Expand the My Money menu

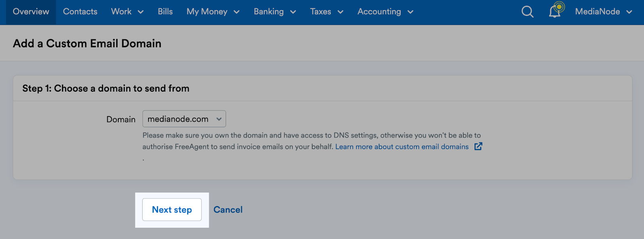tap(213, 12)
